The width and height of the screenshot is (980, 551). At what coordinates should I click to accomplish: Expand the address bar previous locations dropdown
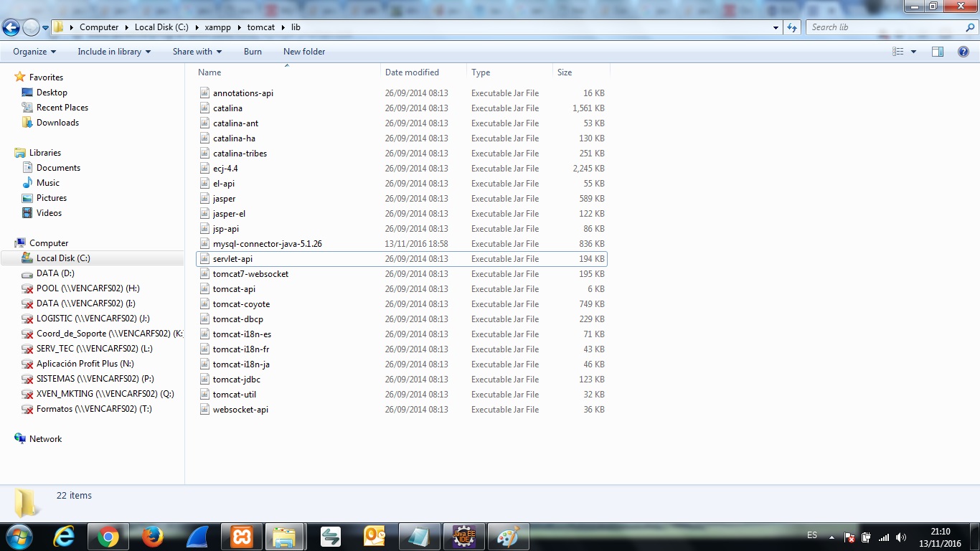click(776, 27)
